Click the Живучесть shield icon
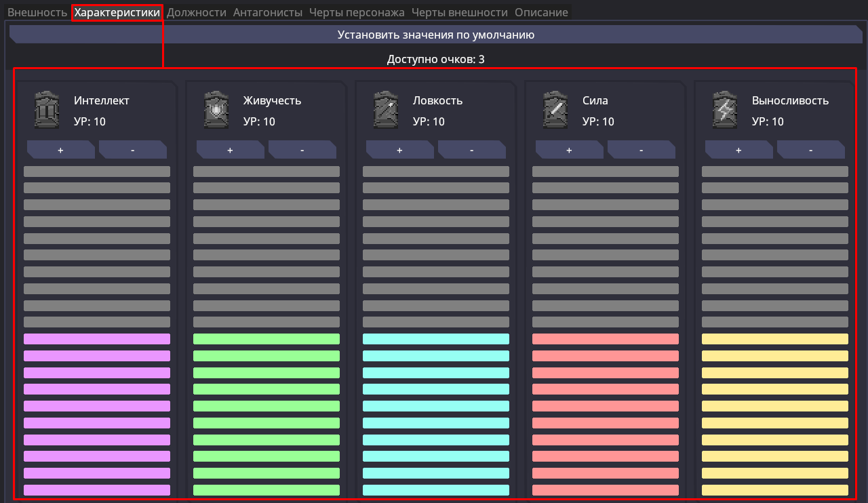 point(216,110)
